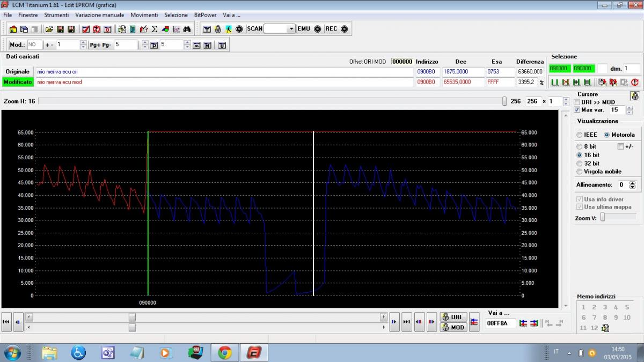This screenshot has height=362, width=644.
Task: Click the yellow open folder toolbar icon
Action: (49, 29)
